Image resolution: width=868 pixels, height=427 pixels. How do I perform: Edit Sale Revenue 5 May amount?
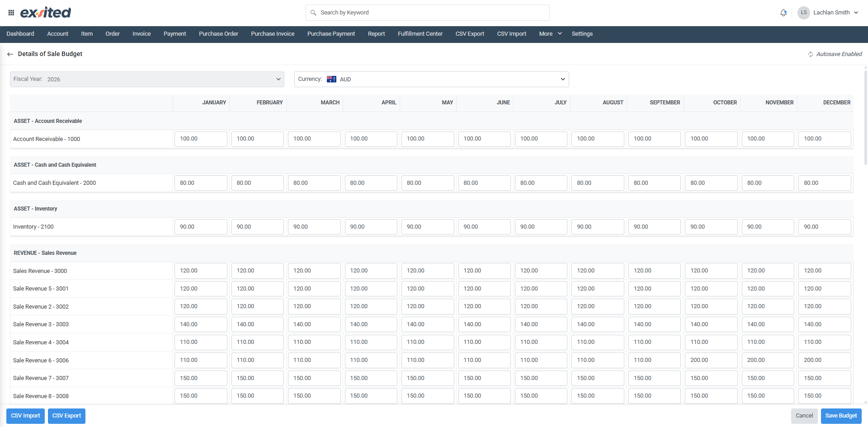(428, 289)
